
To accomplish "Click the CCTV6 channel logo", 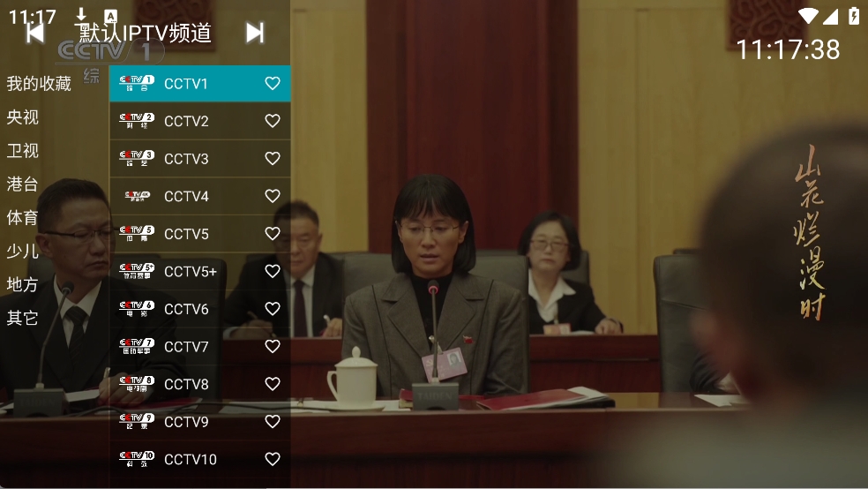I will pyautogui.click(x=137, y=308).
